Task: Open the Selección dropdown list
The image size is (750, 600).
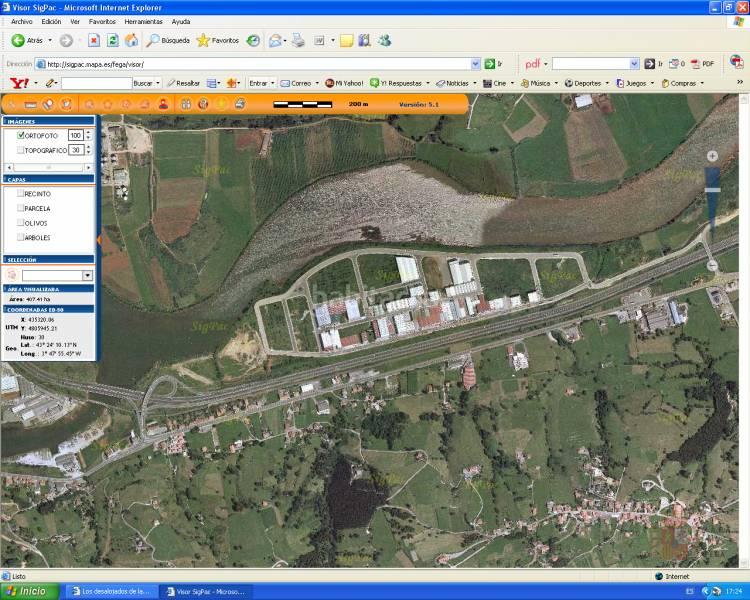Action: tap(87, 275)
